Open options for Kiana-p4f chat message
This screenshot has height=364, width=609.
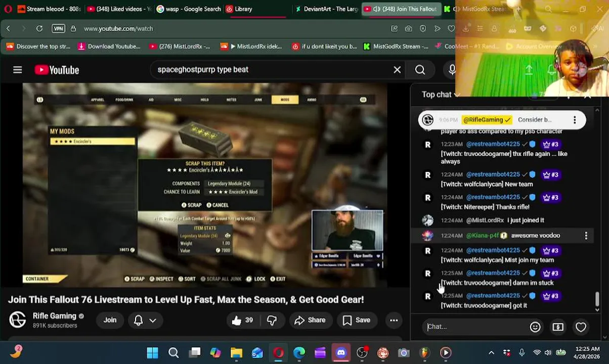tap(586, 236)
